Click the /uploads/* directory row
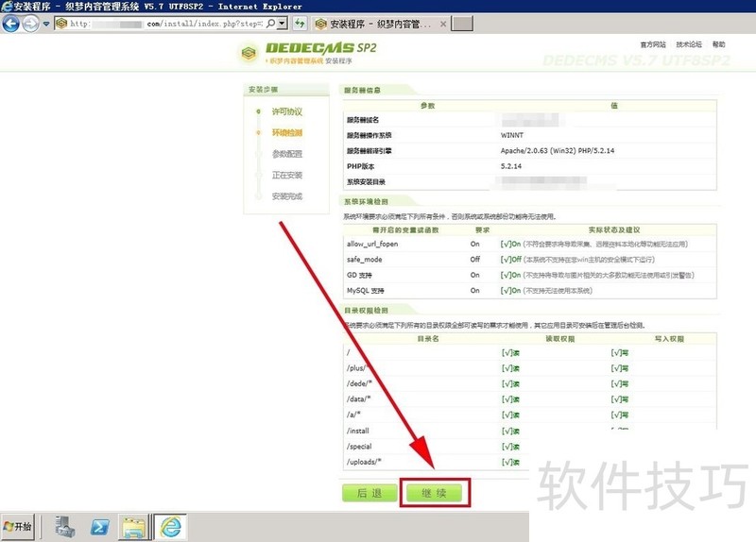Image resolution: width=756 pixels, height=542 pixels. tap(437, 462)
